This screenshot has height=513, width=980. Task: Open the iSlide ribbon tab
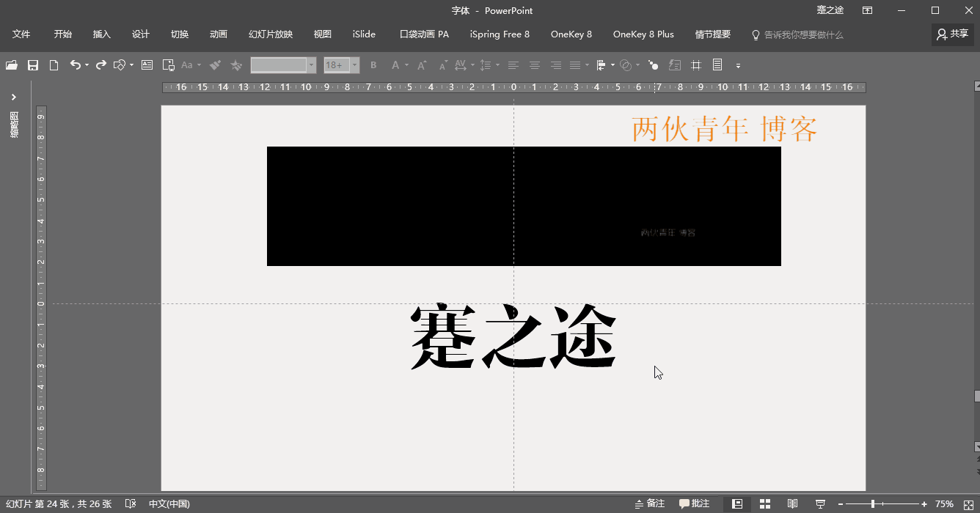pos(363,34)
